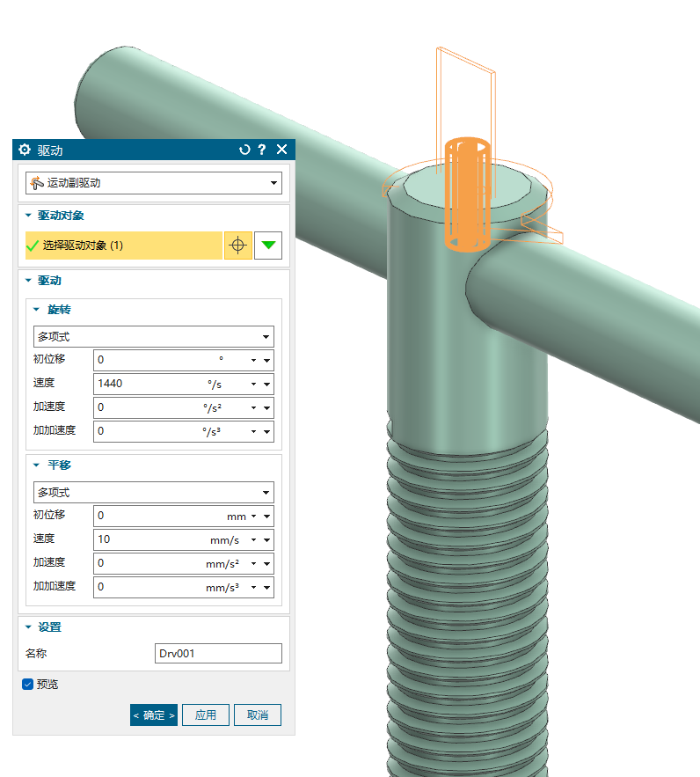This screenshot has height=777, width=700.
Task: Open the 多项式 dropdown under 旋转
Action: click(x=154, y=336)
